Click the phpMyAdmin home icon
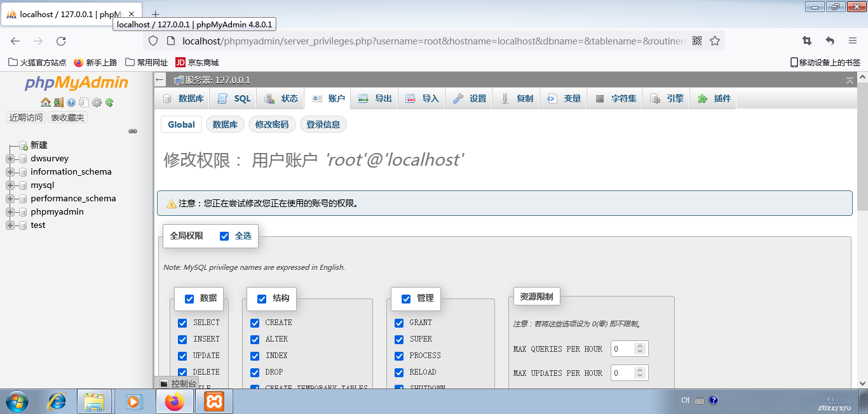The image size is (868, 414). click(45, 102)
